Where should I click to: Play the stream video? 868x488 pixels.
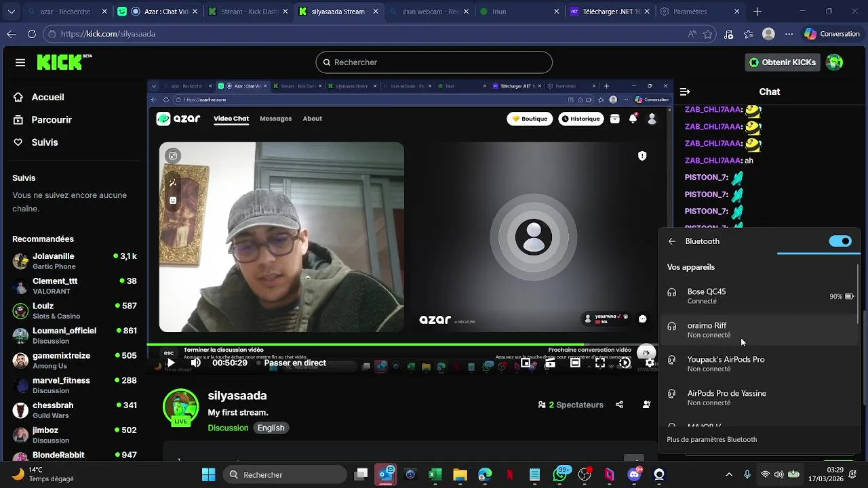tap(171, 363)
